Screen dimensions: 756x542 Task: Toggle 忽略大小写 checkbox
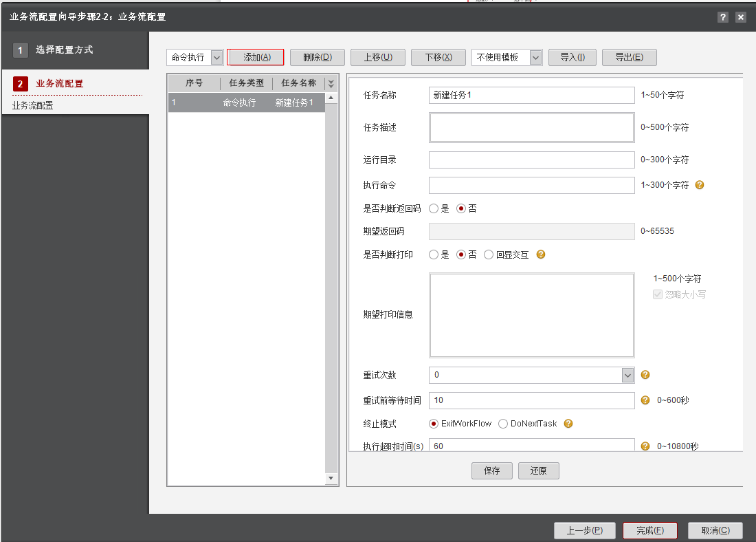pyautogui.click(x=657, y=294)
